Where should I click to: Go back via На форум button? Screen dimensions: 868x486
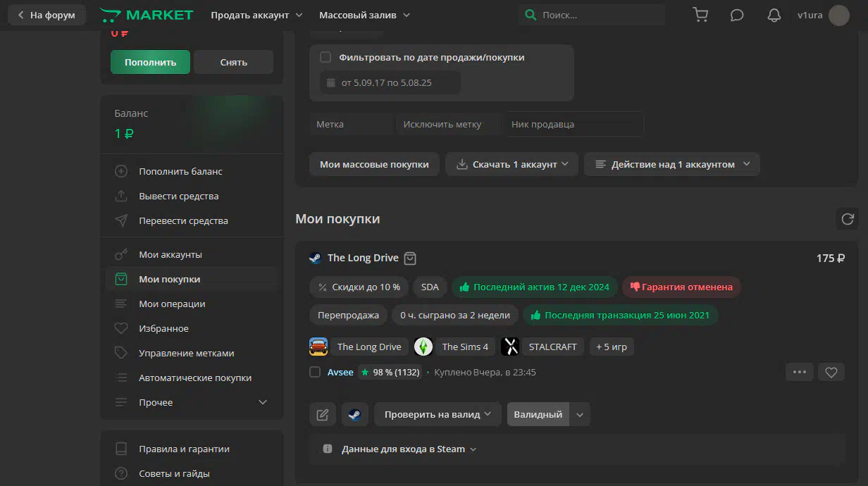(46, 15)
